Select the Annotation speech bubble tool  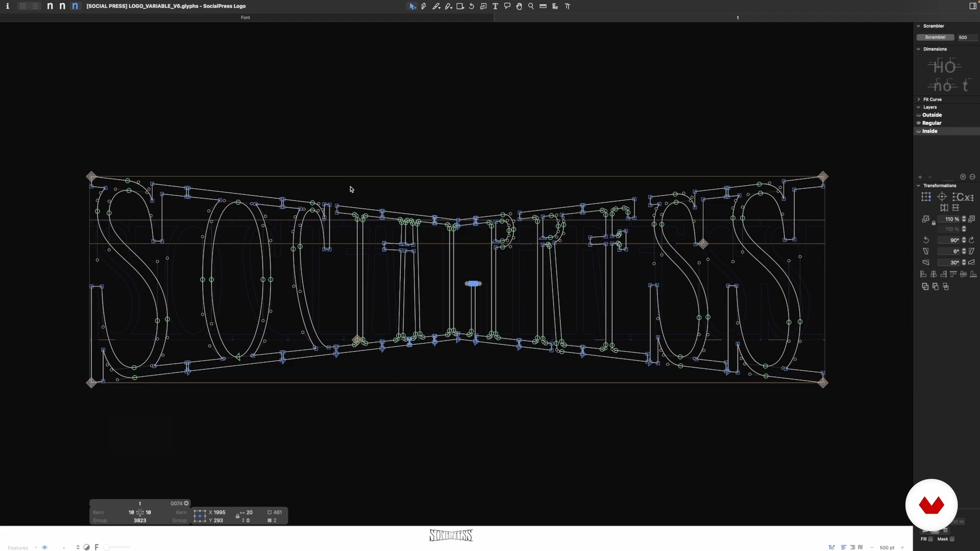[x=507, y=6]
